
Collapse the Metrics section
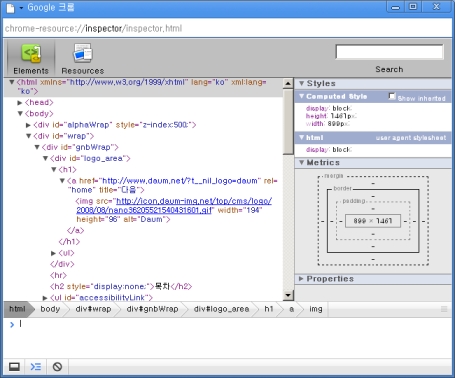click(x=302, y=162)
